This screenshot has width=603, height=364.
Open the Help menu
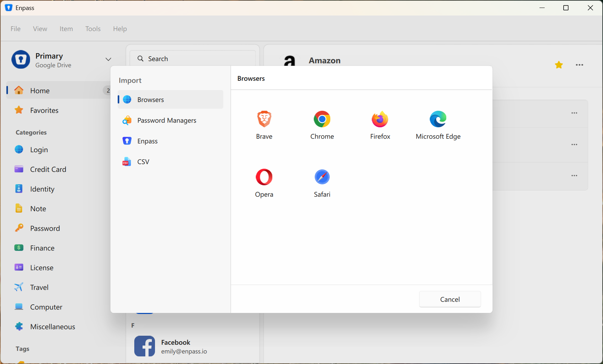pos(120,29)
